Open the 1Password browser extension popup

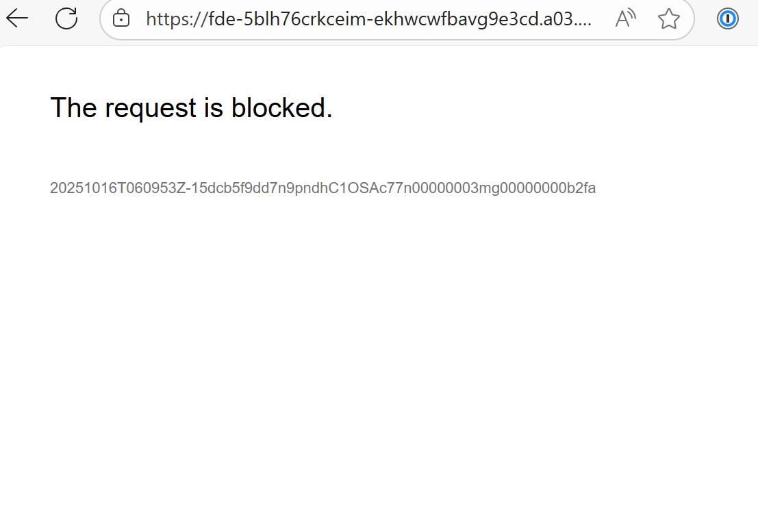727,18
